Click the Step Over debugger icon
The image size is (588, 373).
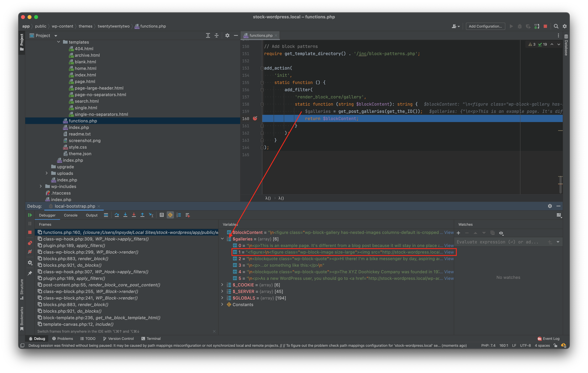pos(117,215)
